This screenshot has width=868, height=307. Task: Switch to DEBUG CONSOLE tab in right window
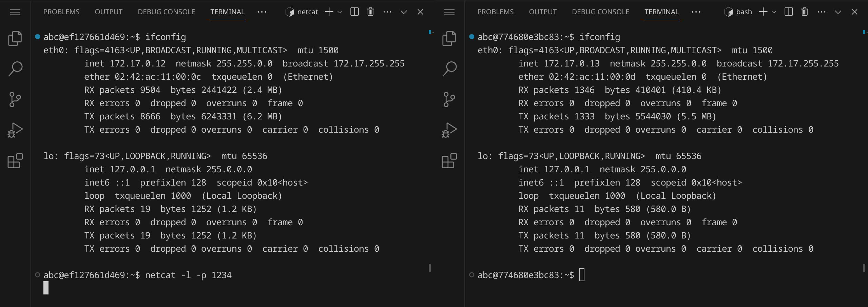click(x=600, y=12)
